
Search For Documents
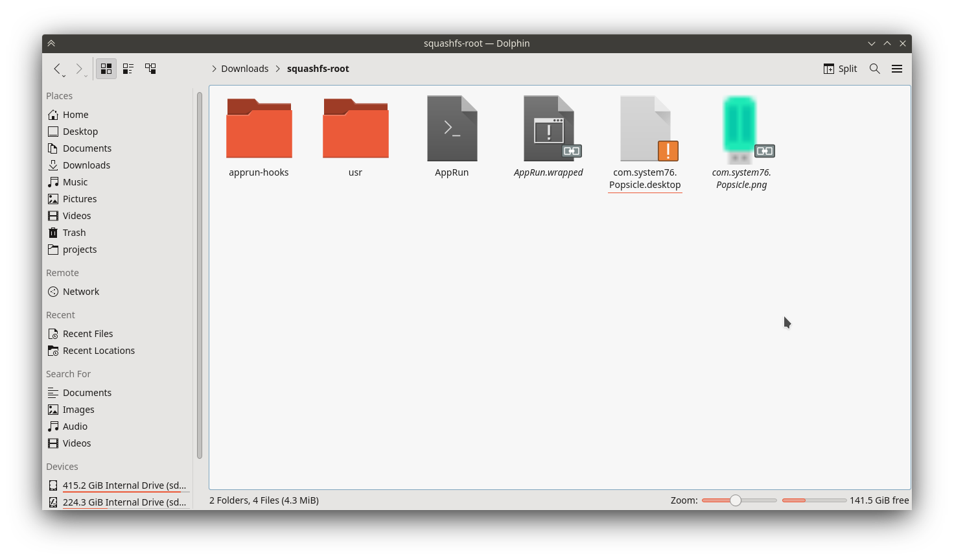click(x=119, y=393)
